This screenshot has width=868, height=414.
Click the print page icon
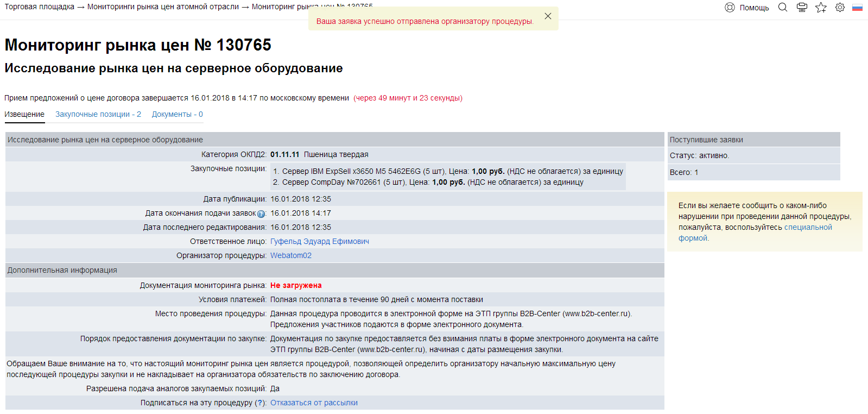(x=802, y=8)
